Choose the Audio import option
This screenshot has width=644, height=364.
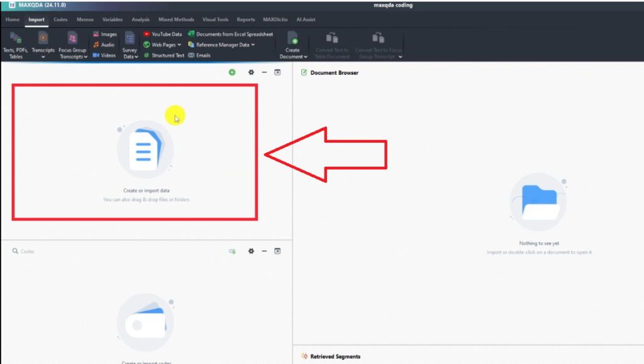[x=104, y=45]
